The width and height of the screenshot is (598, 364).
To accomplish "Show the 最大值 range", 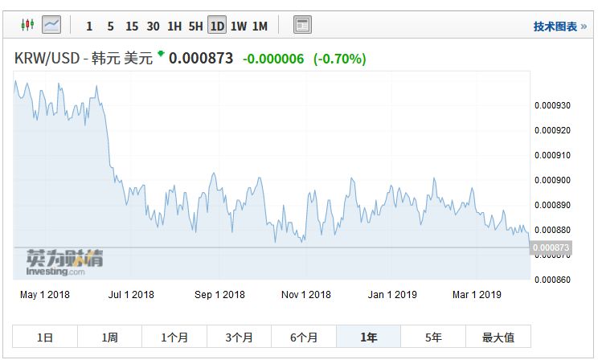I will (498, 337).
